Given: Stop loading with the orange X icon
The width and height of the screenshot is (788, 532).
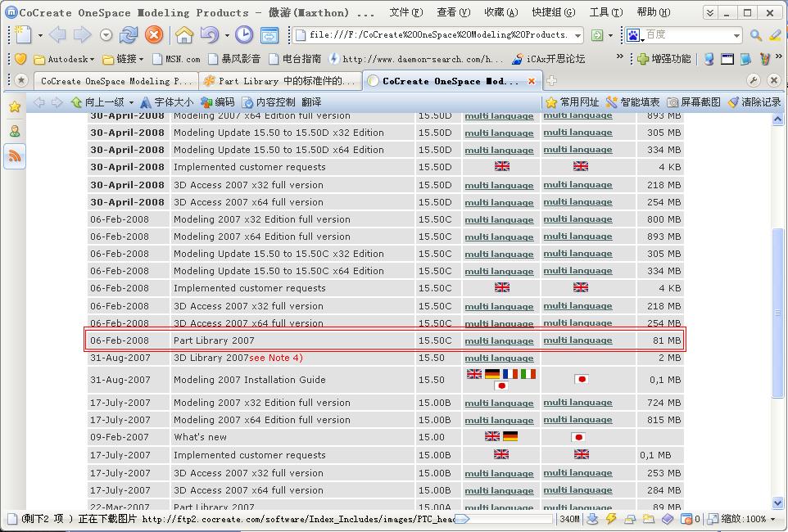Looking at the screenshot, I should pos(154,34).
